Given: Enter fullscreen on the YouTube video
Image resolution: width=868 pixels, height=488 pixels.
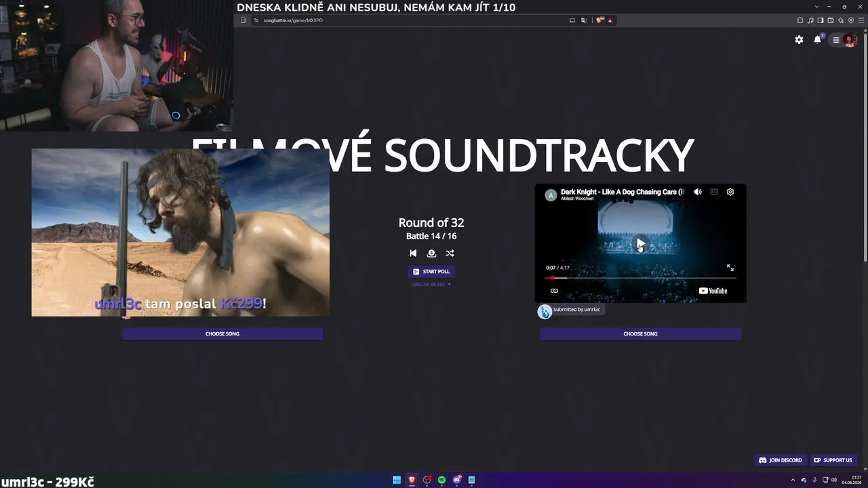Looking at the screenshot, I should point(730,268).
